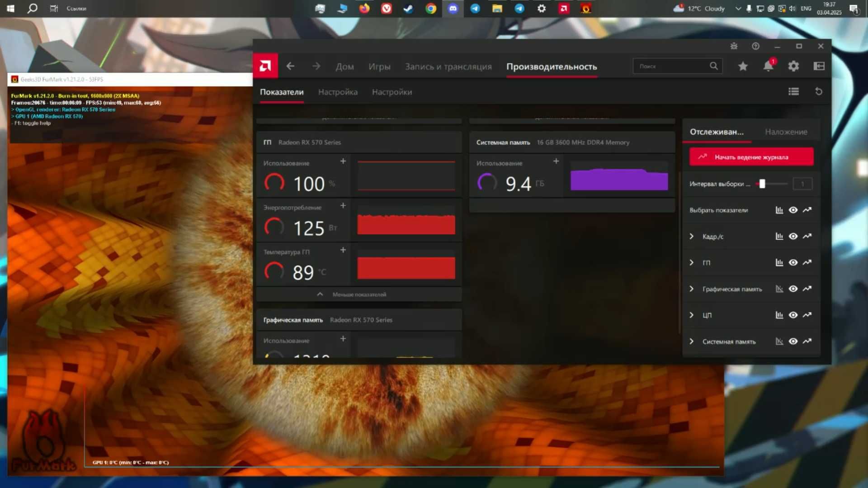
Task: Go forward with the right arrow
Action: 316,66
